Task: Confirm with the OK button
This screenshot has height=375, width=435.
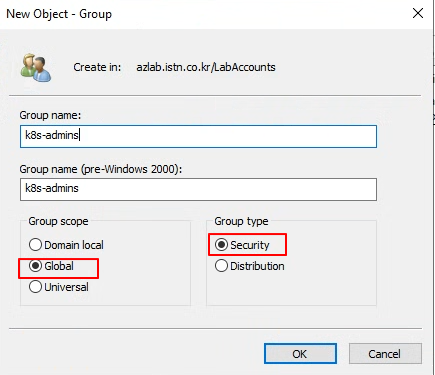Action: pos(300,354)
